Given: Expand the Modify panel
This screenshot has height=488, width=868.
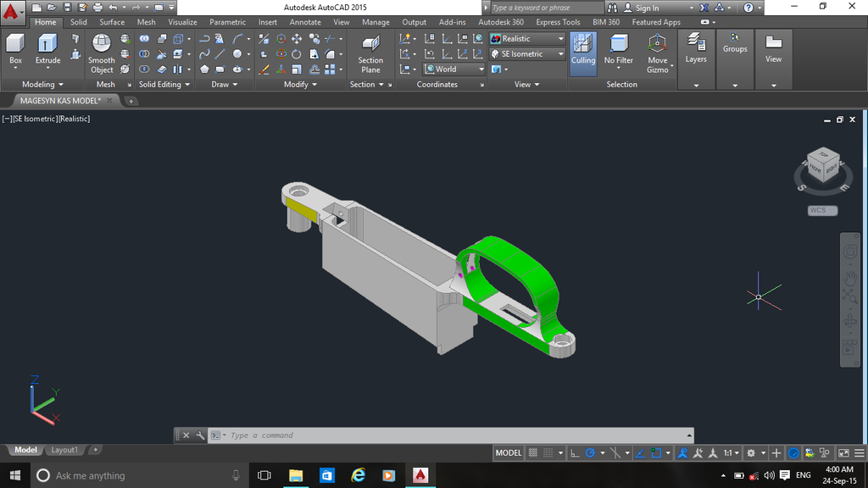Looking at the screenshot, I should [x=300, y=85].
